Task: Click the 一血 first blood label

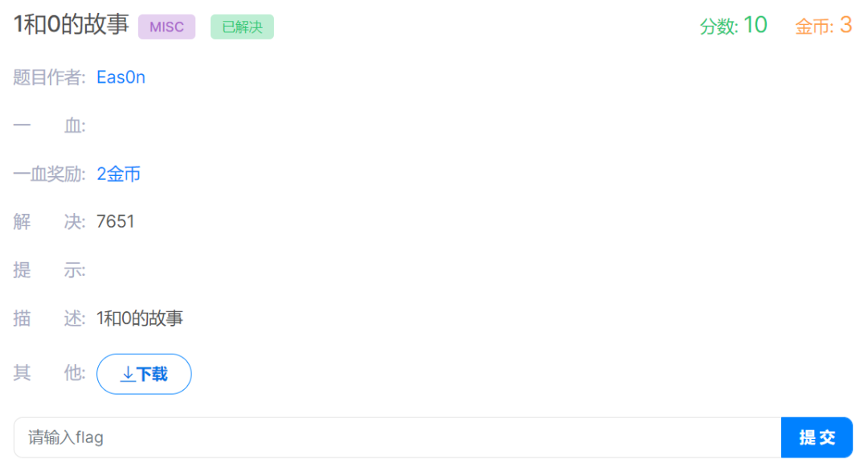Action: point(49,125)
